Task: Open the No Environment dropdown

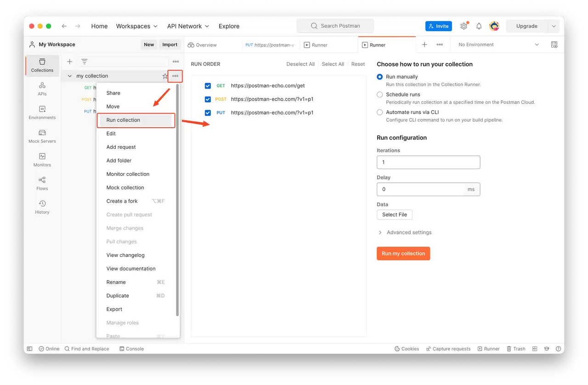Action: (x=498, y=45)
